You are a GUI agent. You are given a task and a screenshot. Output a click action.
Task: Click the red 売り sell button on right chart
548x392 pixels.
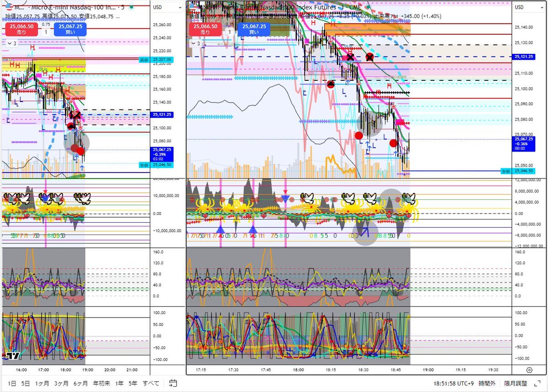pyautogui.click(x=205, y=30)
